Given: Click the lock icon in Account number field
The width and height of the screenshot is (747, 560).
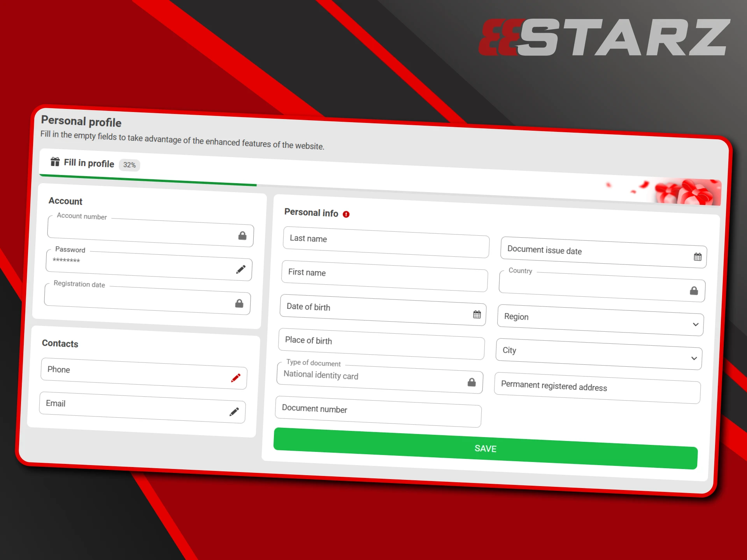Looking at the screenshot, I should [242, 236].
